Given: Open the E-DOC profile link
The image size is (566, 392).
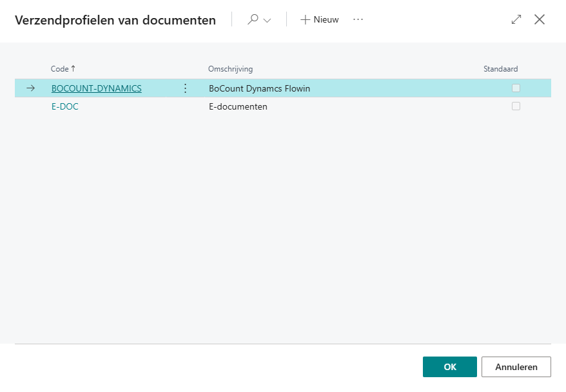Looking at the screenshot, I should [x=65, y=106].
